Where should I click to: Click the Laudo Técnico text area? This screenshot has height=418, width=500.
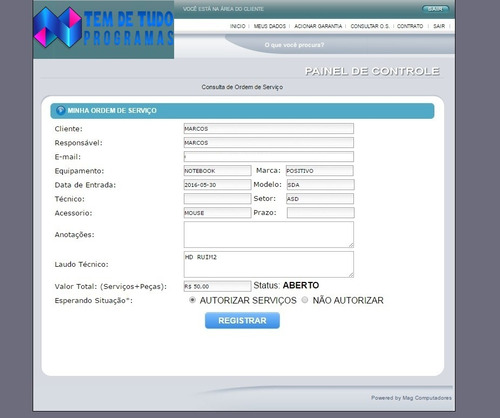[x=269, y=264]
